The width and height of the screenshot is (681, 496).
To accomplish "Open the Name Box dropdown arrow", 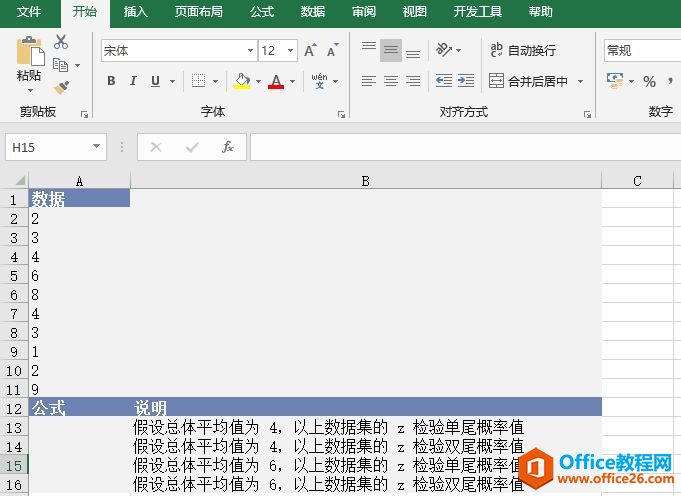I will [97, 147].
